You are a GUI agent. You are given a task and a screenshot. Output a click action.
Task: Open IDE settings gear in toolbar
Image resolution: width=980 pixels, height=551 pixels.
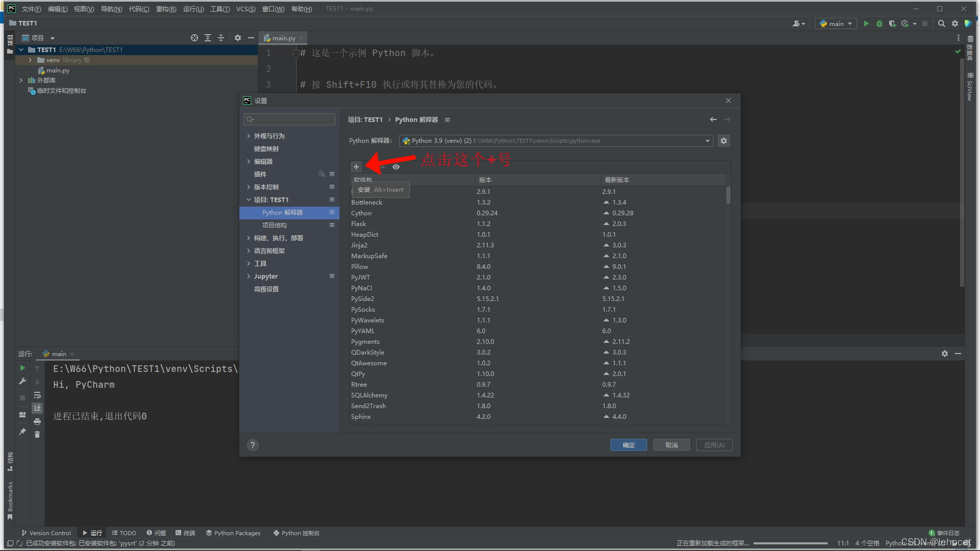point(955,23)
